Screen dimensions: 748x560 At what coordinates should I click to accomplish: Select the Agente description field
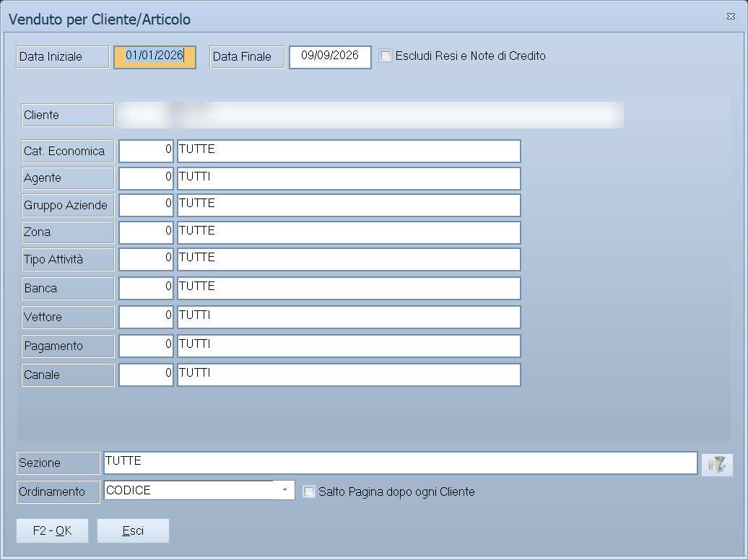coord(349,178)
